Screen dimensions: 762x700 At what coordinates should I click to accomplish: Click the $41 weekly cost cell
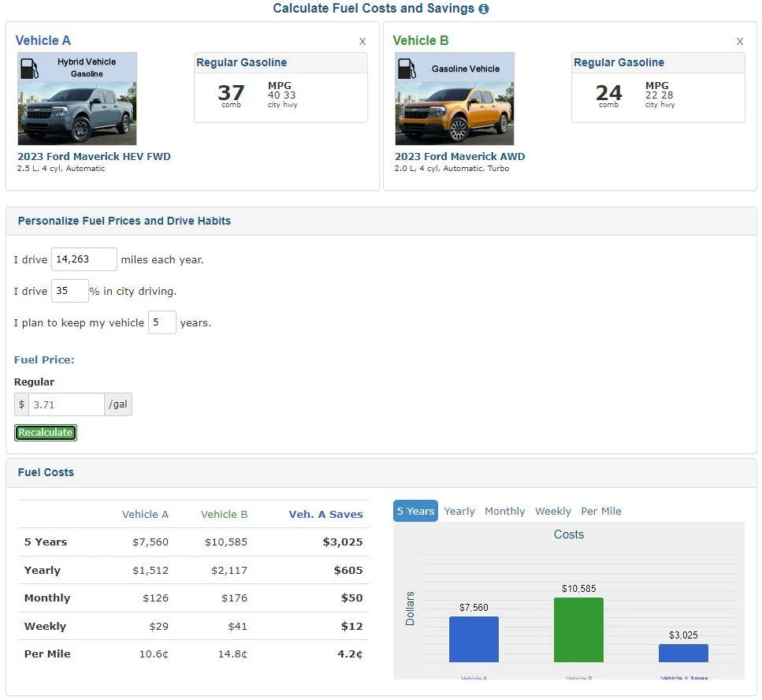coord(238,626)
